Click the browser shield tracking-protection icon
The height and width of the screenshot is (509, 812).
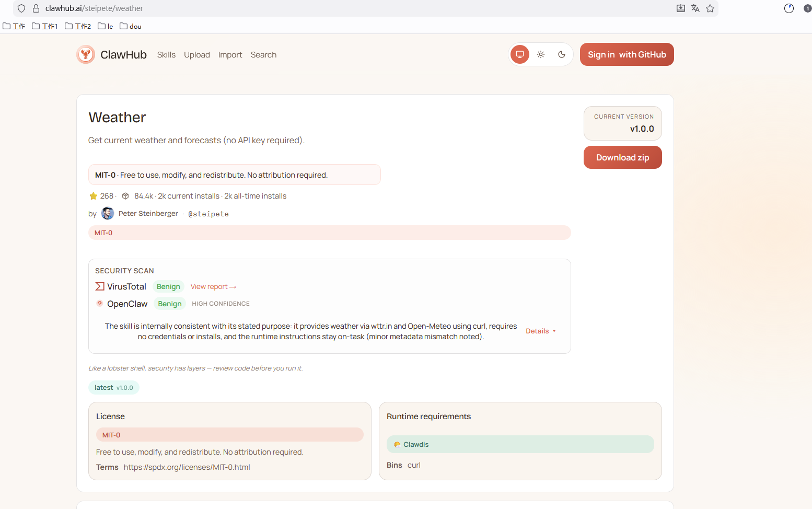(21, 8)
